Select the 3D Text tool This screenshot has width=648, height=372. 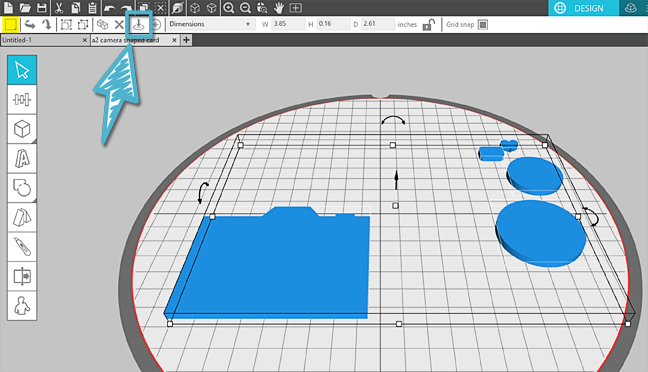pyautogui.click(x=22, y=158)
